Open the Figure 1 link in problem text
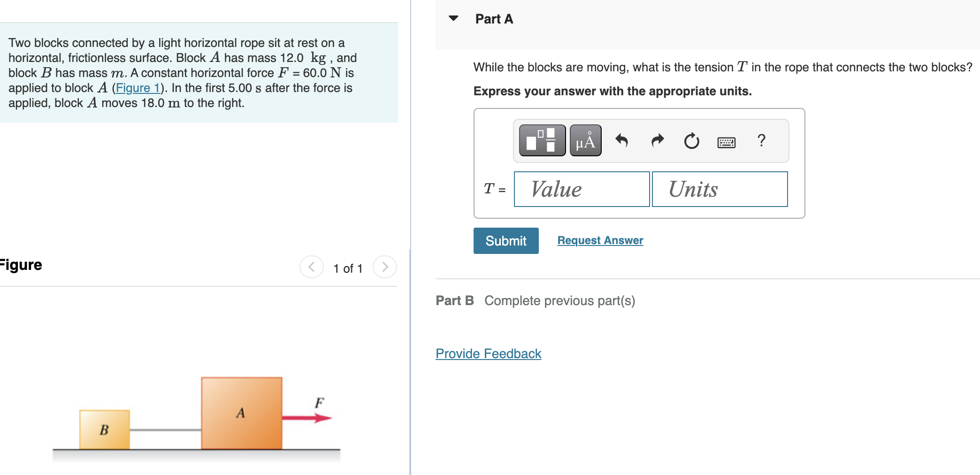Screen dimensions: 980x475 tap(138, 88)
